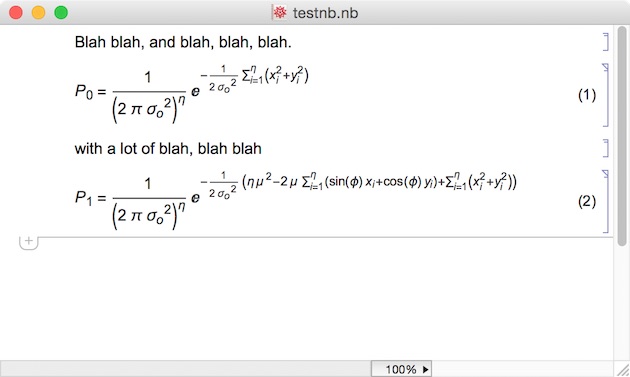Image resolution: width=630 pixels, height=377 pixels.
Task: Click the plus insert-cell button
Action: pyautogui.click(x=29, y=242)
